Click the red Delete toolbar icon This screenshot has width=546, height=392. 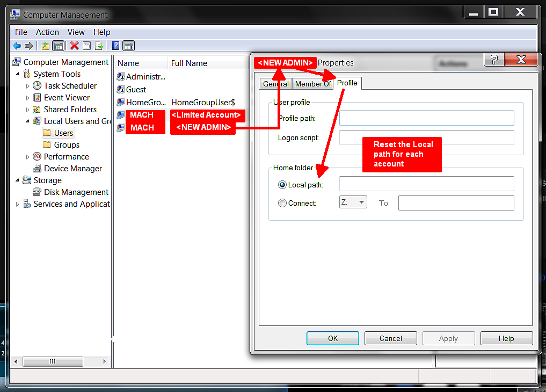74,46
